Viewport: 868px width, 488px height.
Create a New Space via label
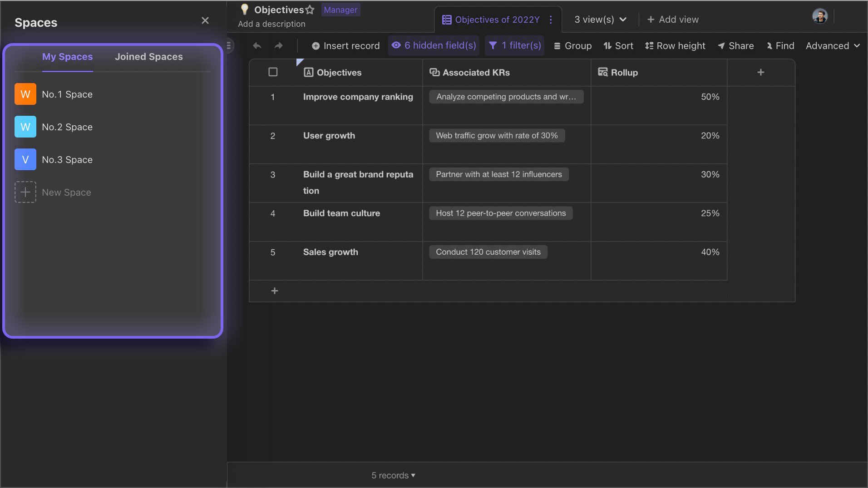point(67,192)
